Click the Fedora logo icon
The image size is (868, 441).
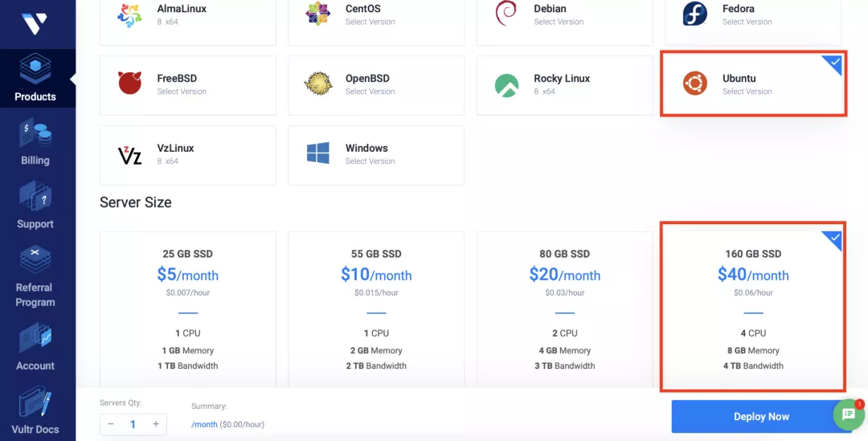pos(694,14)
